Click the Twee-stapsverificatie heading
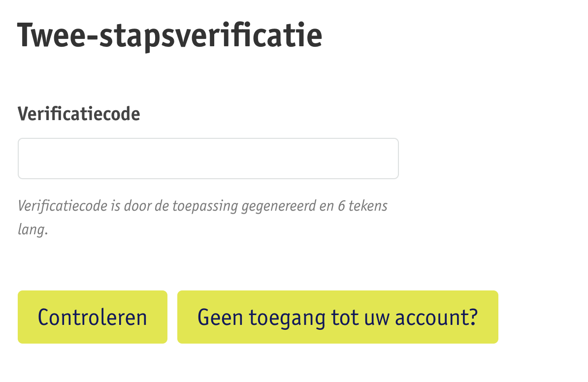Image resolution: width=588 pixels, height=382 pixels. point(170,35)
